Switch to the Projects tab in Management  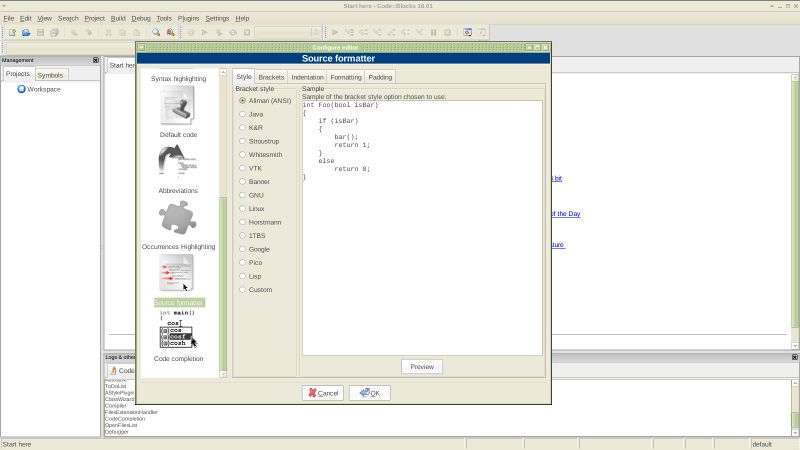point(18,73)
